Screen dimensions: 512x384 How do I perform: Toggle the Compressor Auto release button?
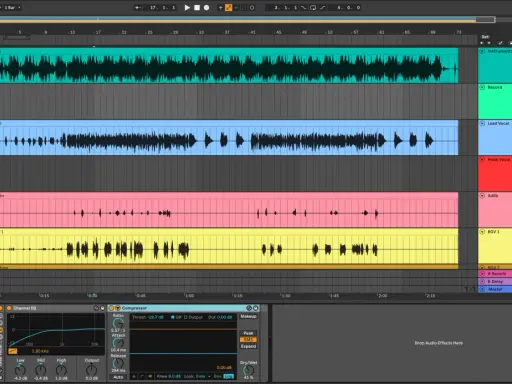(118, 377)
